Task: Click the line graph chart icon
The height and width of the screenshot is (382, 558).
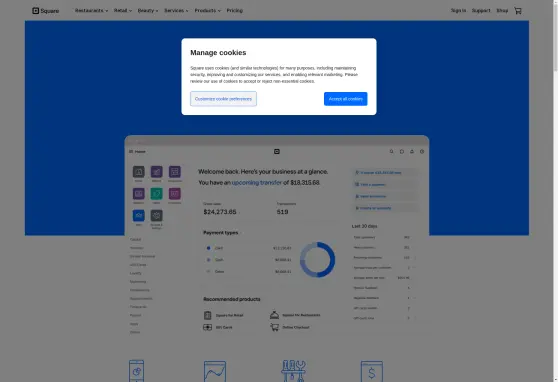Action: [x=215, y=371]
